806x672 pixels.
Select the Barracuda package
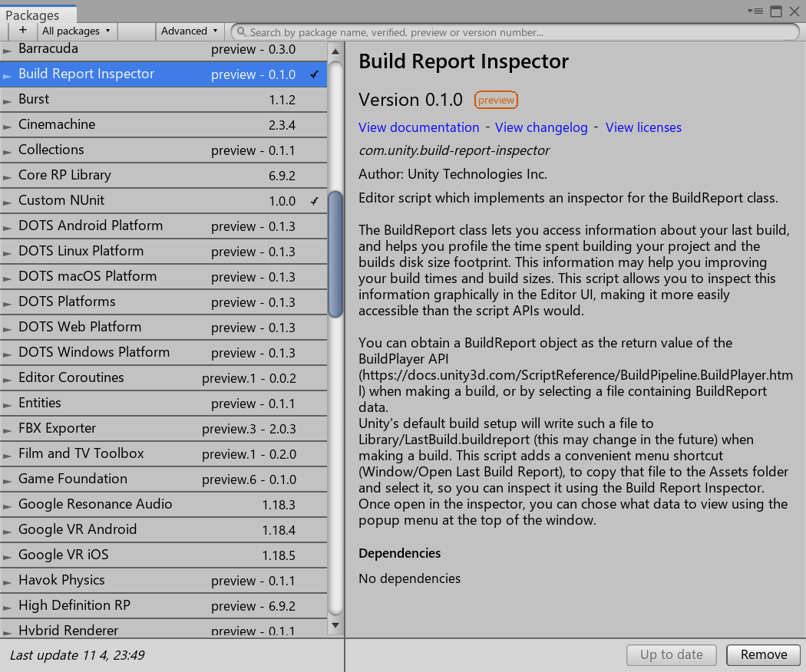point(115,48)
